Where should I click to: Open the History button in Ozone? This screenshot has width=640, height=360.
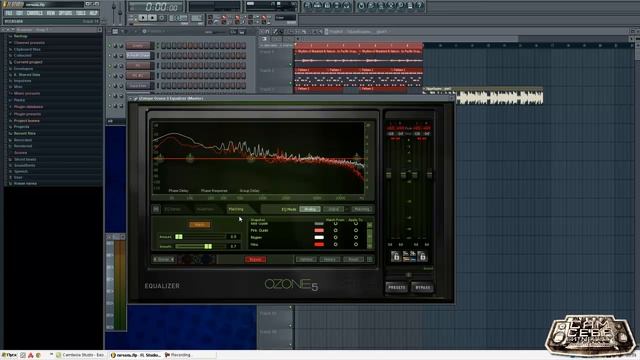(330, 260)
